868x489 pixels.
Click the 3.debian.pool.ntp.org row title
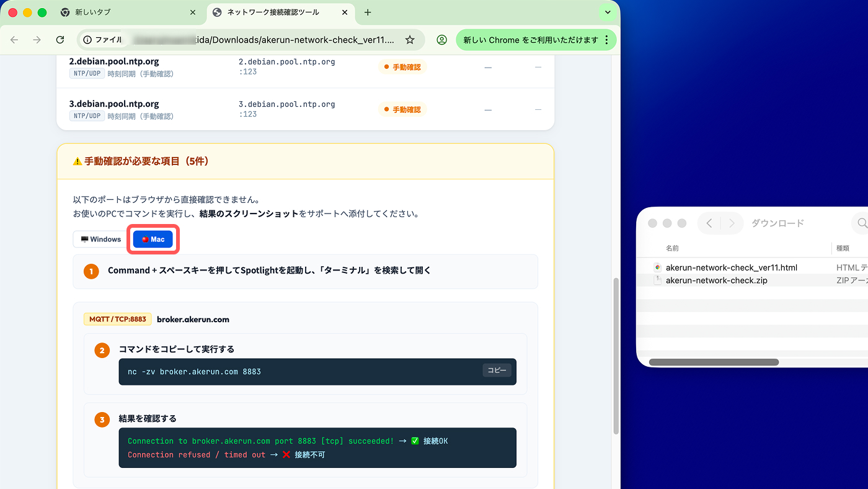[x=114, y=104]
